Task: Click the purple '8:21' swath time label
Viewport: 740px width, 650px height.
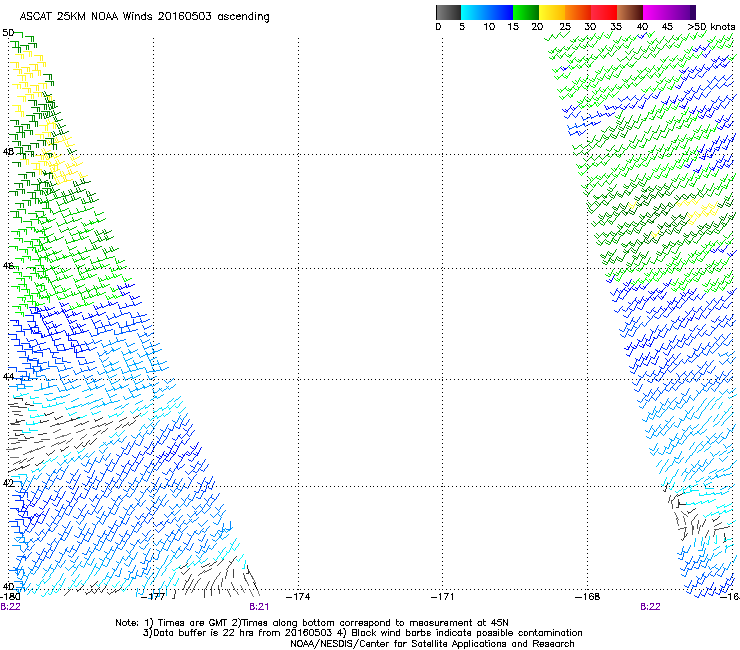Action: [259, 607]
